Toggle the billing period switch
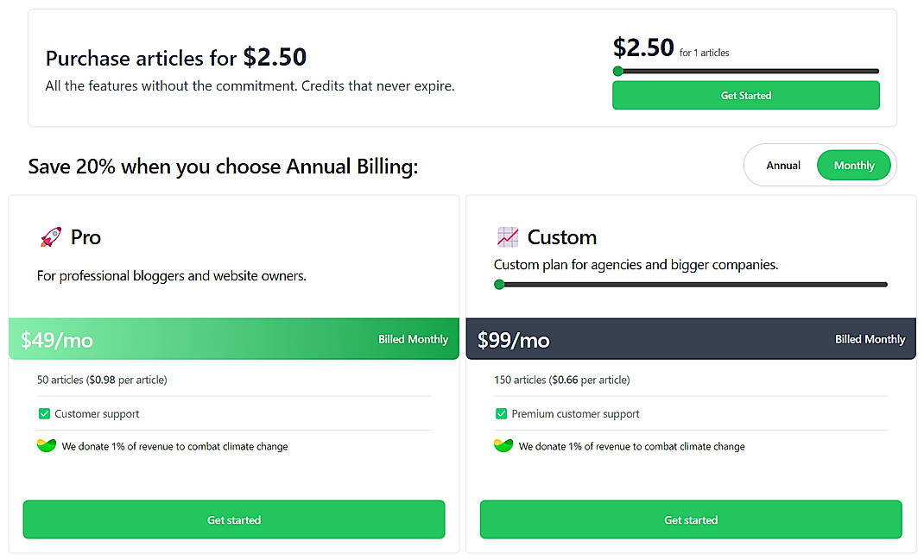924x560 pixels. point(819,165)
